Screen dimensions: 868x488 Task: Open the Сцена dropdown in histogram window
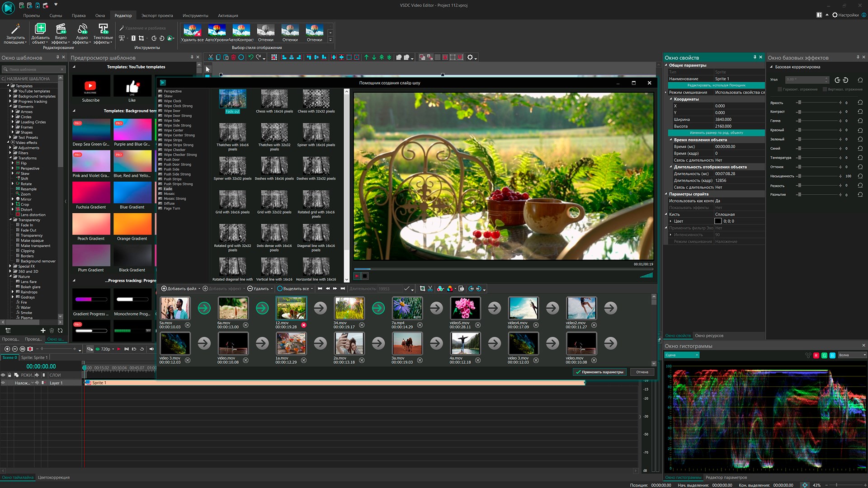(682, 355)
